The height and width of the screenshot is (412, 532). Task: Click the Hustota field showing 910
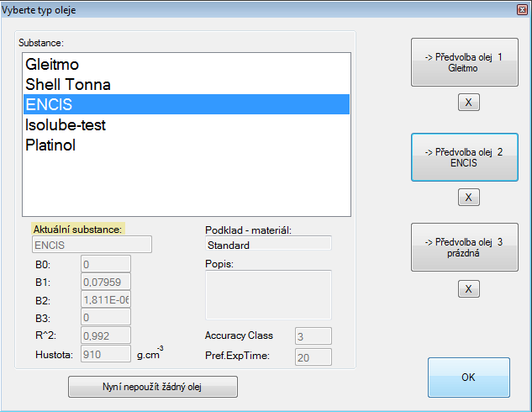pos(106,354)
